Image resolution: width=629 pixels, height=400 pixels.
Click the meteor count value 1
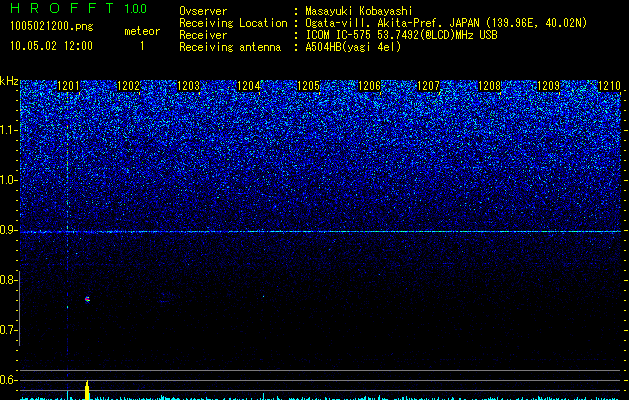(142, 46)
